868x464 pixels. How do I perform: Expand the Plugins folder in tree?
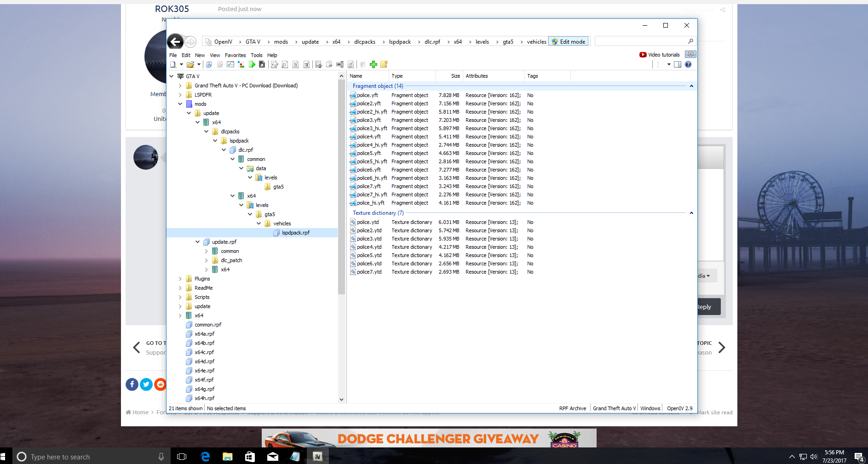click(180, 279)
